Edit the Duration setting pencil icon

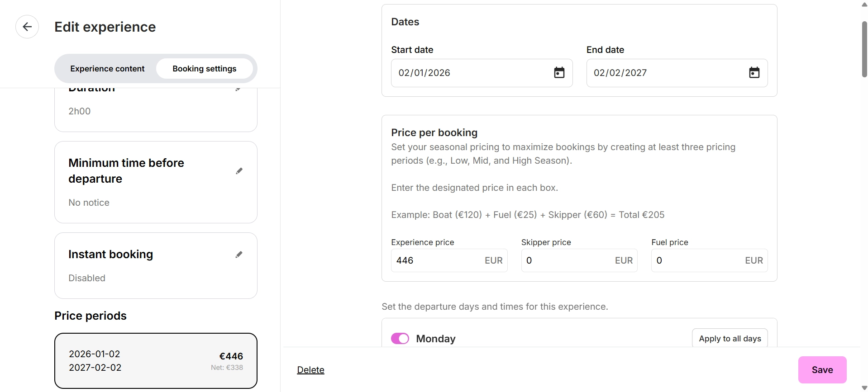pos(238,90)
